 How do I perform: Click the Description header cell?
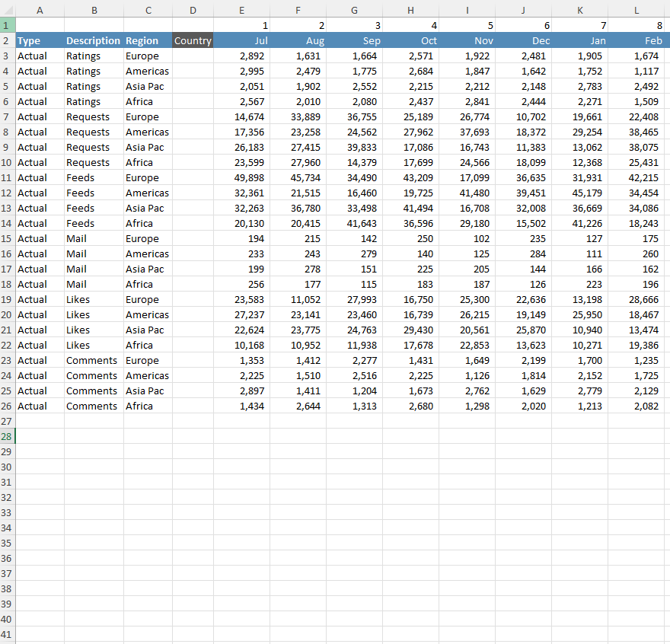94,40
